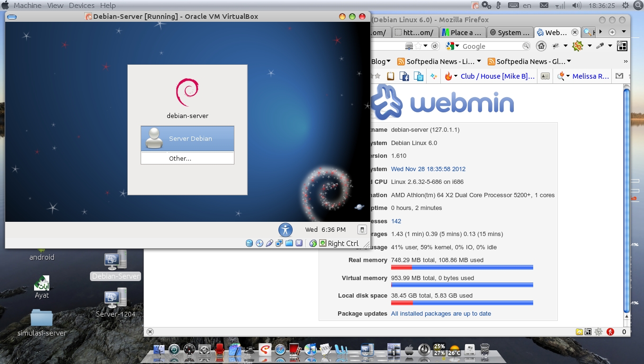Go to the Firefox home page button
Image resolution: width=644 pixels, height=364 pixels.
pyautogui.click(x=541, y=46)
